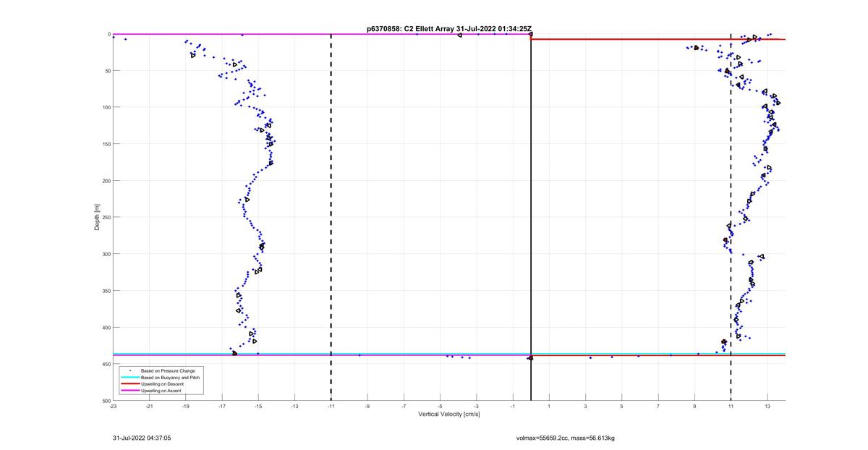The height and width of the screenshot is (450, 868).
Task: Click the black dot marker sample in legend
Action: (x=130, y=371)
